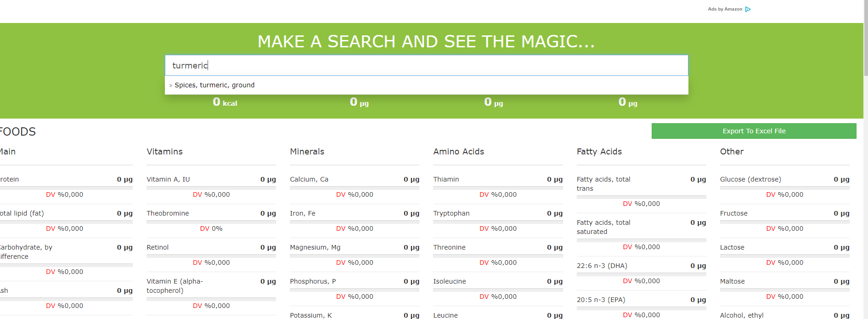Select 'Spices, turmeric, ground' suggestion
The height and width of the screenshot is (319, 868).
(214, 85)
